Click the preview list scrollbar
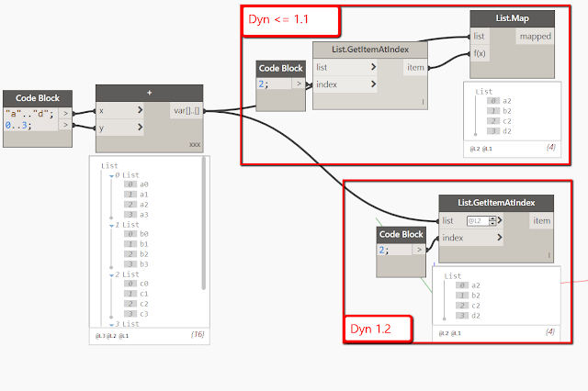The width and height of the screenshot is (588, 391). click(x=204, y=223)
